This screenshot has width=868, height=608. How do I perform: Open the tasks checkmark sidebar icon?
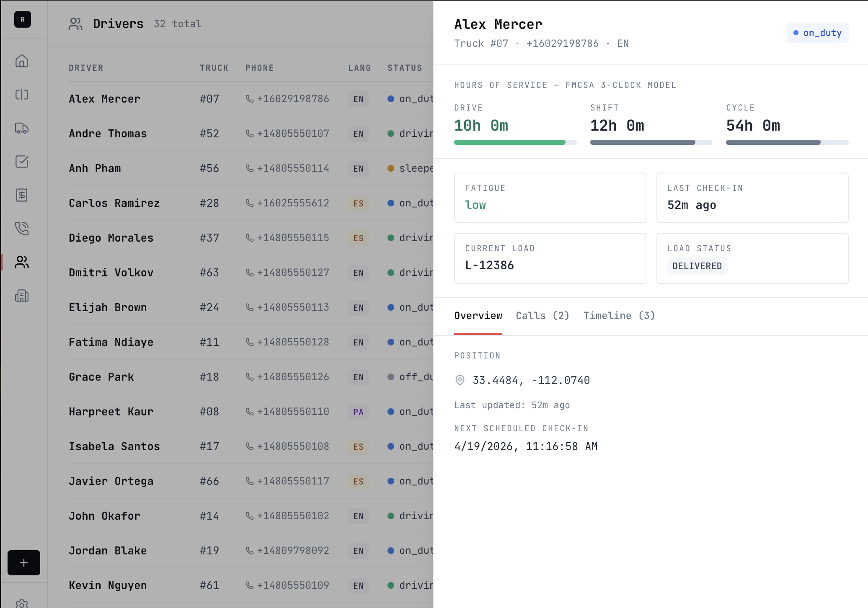click(x=22, y=162)
